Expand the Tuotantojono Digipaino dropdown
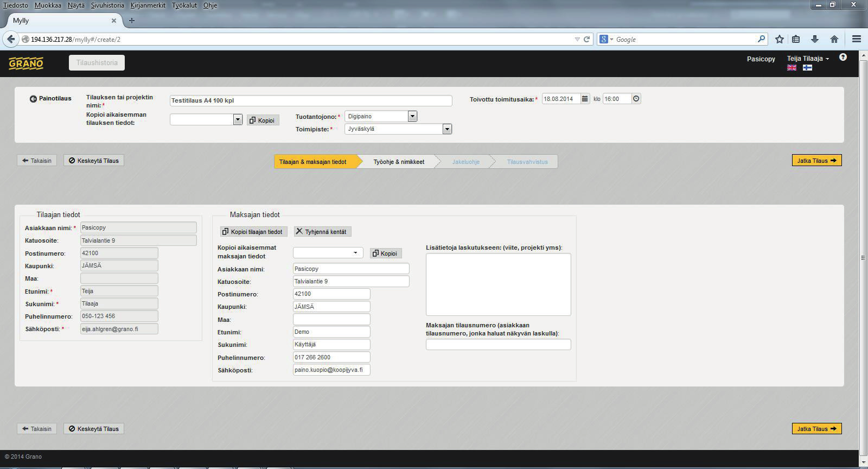868x469 pixels. tap(412, 116)
